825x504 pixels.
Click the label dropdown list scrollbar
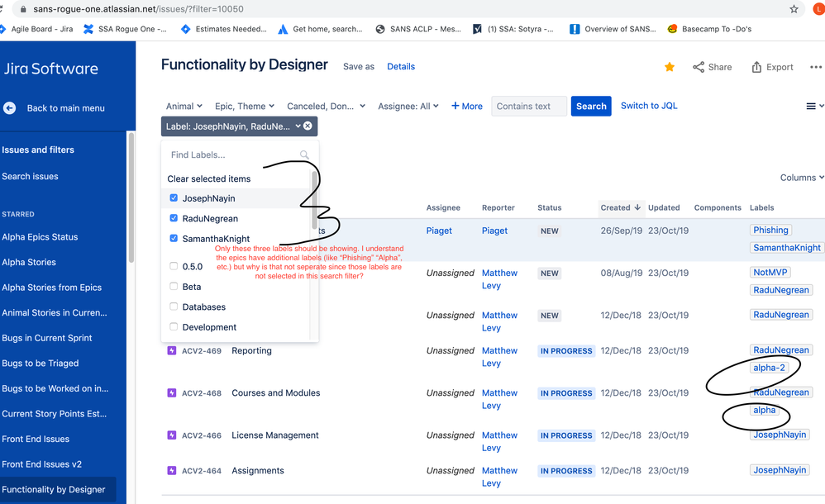315,200
